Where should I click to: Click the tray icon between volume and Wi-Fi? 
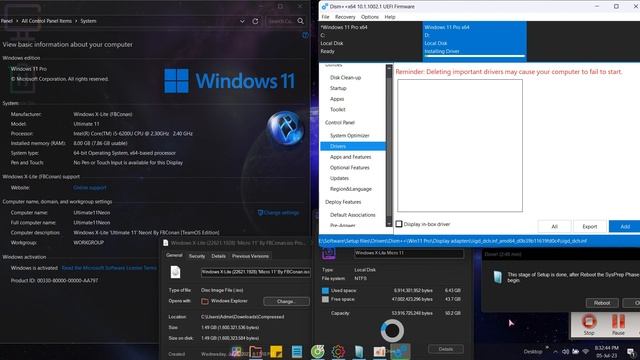pos(576,351)
